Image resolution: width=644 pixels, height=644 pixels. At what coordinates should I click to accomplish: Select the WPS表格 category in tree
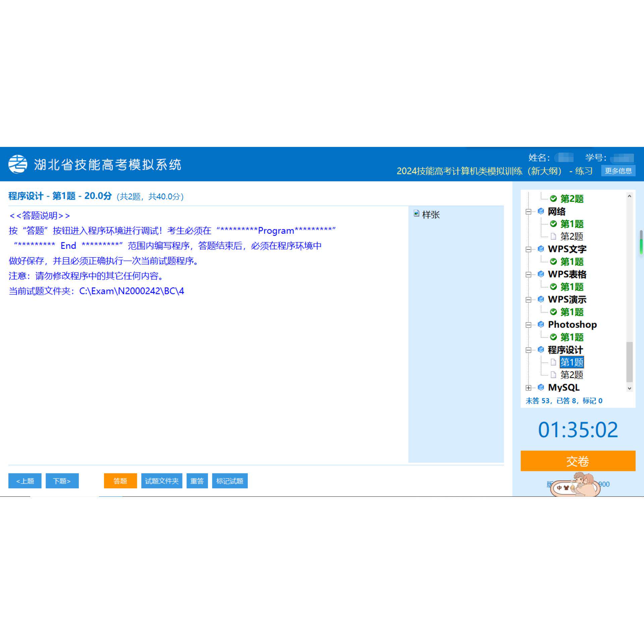tap(567, 274)
